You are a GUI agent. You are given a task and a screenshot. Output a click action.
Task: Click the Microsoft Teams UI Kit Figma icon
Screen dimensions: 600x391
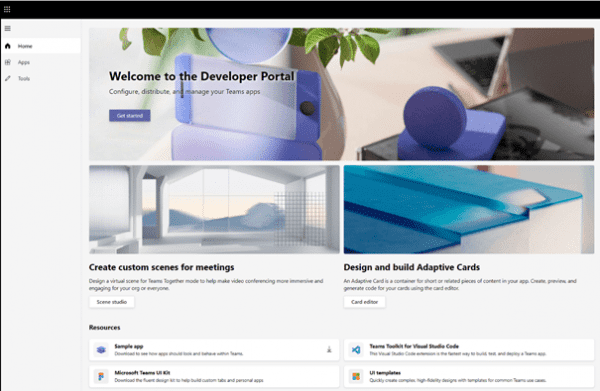click(101, 376)
